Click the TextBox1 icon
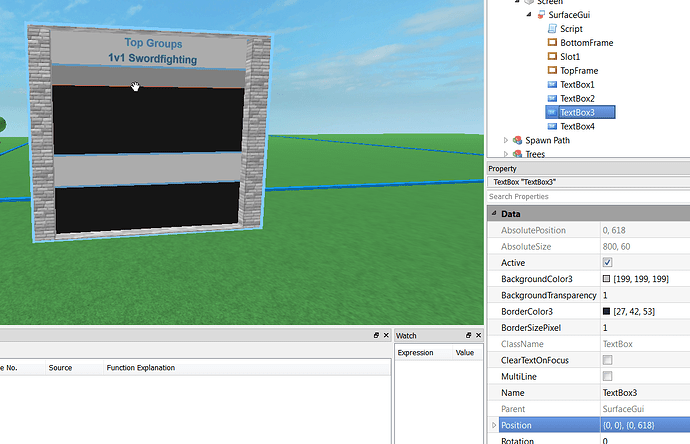 tap(552, 84)
